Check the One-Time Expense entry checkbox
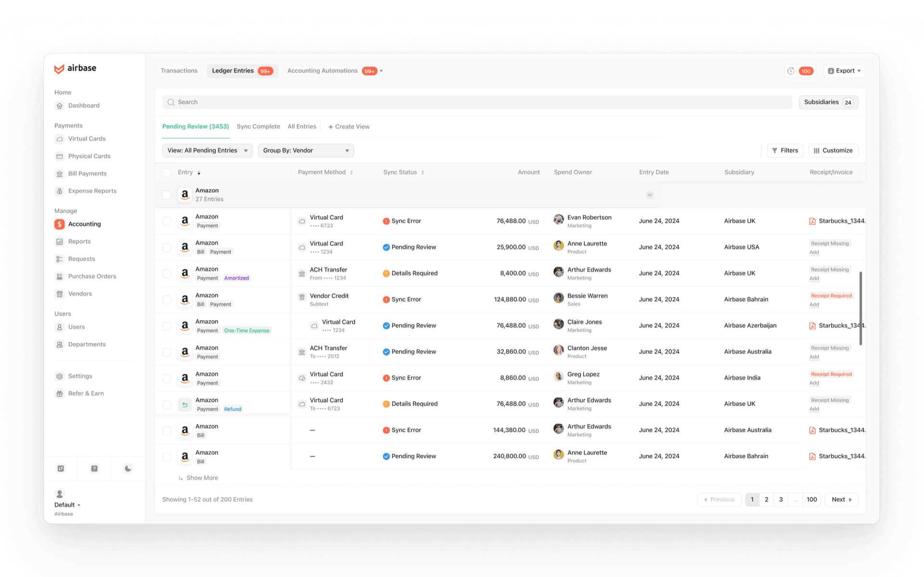Image resolution: width=924 pixels, height=577 pixels. coord(167,326)
